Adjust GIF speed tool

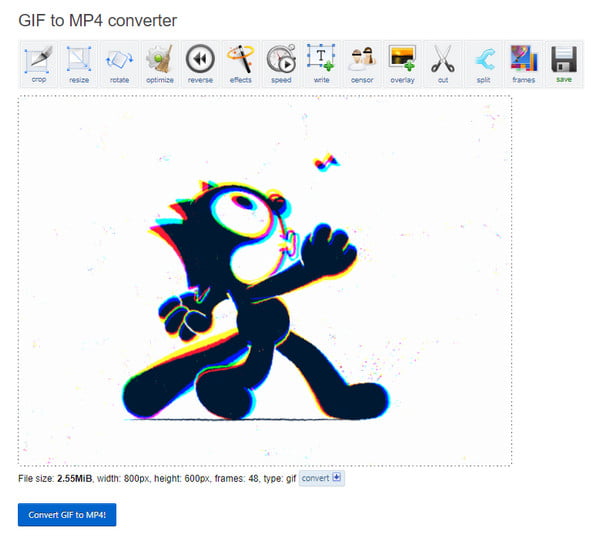pos(281,64)
